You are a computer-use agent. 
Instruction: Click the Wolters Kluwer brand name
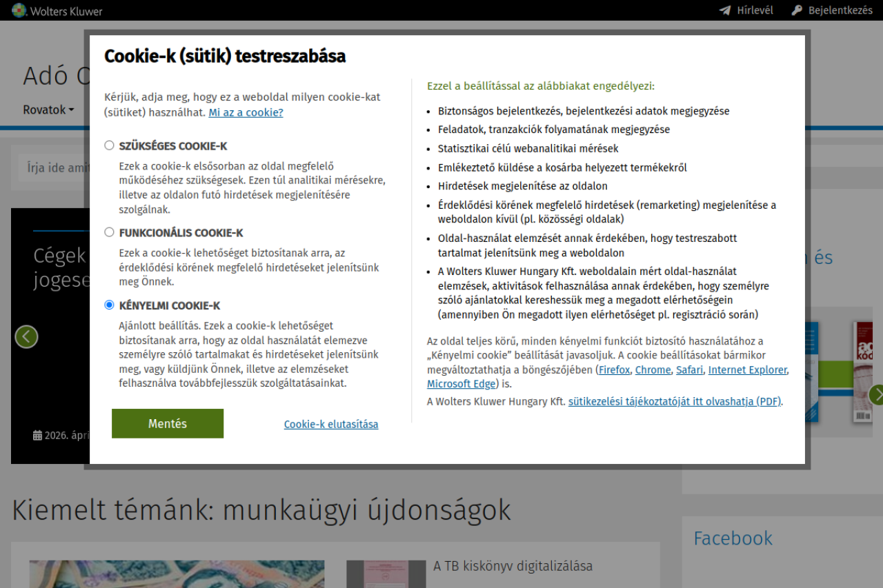[66, 11]
